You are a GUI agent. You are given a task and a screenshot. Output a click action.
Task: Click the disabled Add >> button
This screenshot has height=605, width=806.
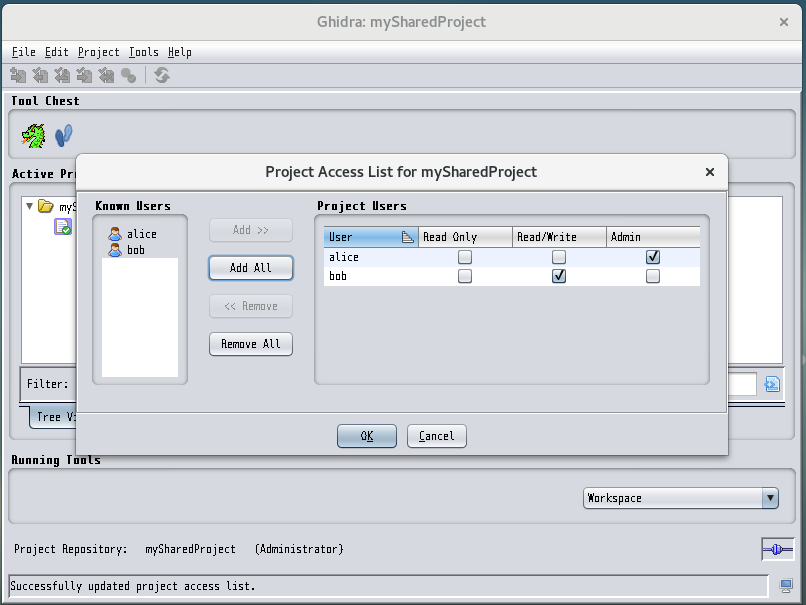click(251, 230)
